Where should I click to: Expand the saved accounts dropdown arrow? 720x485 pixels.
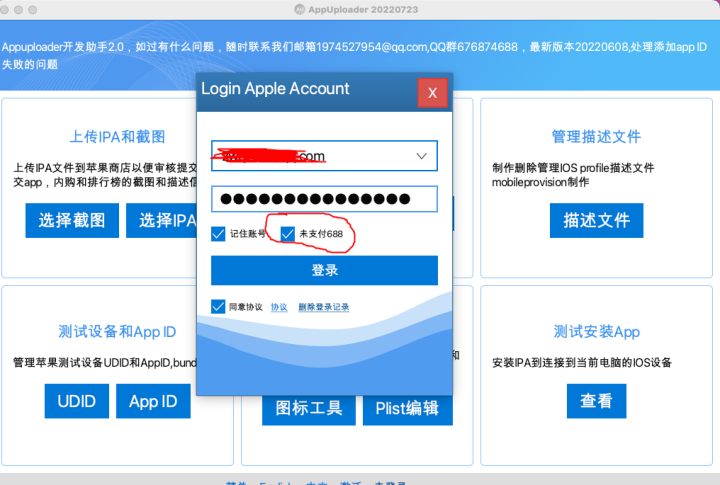[x=422, y=156]
